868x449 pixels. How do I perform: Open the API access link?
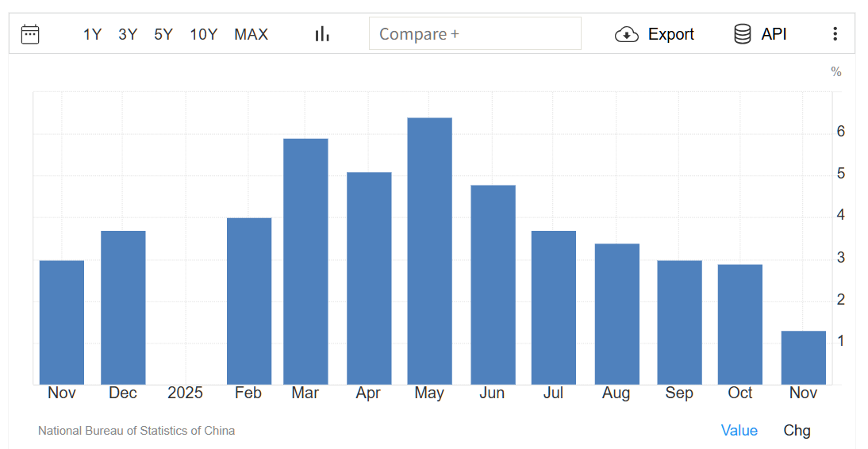[774, 34]
